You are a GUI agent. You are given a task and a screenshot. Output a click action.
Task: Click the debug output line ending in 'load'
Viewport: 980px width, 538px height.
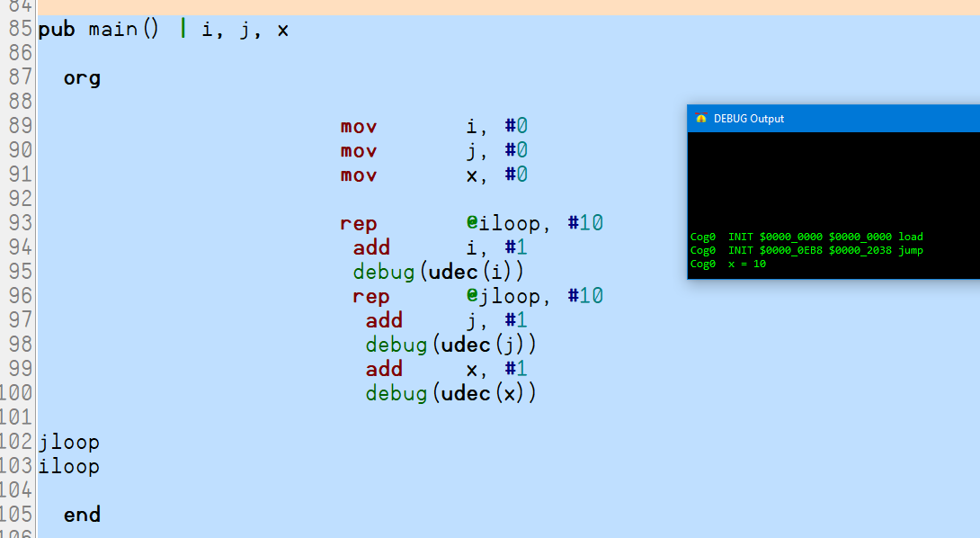coord(806,237)
